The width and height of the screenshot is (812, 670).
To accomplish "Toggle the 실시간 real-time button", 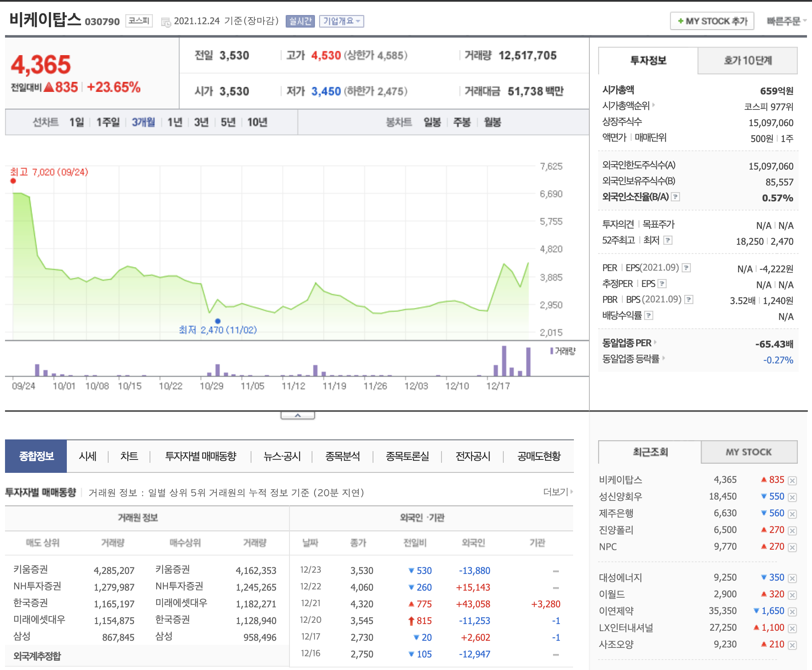I will [300, 21].
